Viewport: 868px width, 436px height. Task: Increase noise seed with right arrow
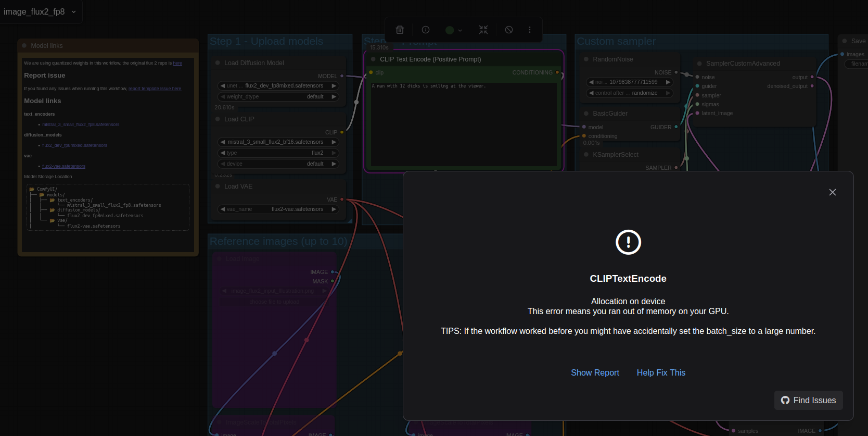pos(668,82)
